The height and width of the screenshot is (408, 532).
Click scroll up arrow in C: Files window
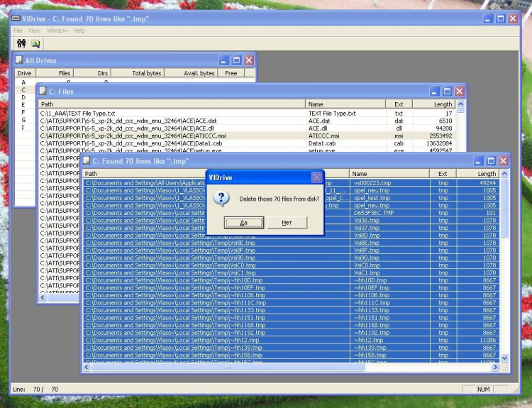click(x=460, y=104)
